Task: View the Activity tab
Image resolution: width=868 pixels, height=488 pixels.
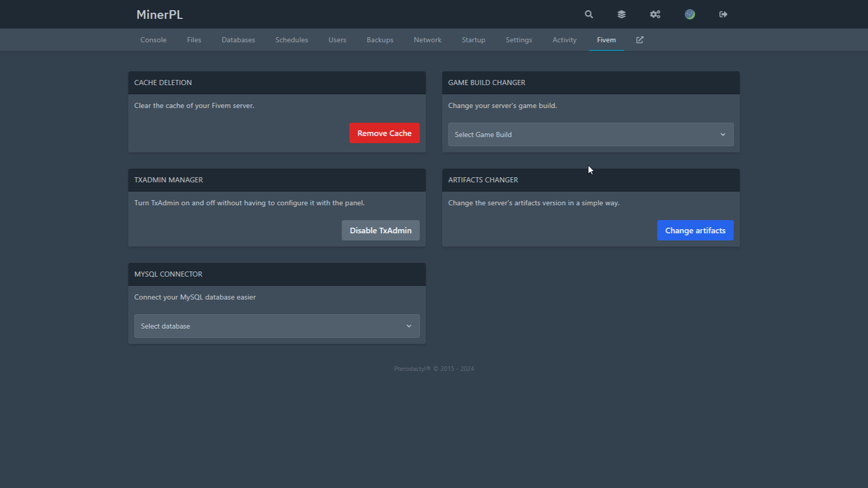Action: pos(564,40)
